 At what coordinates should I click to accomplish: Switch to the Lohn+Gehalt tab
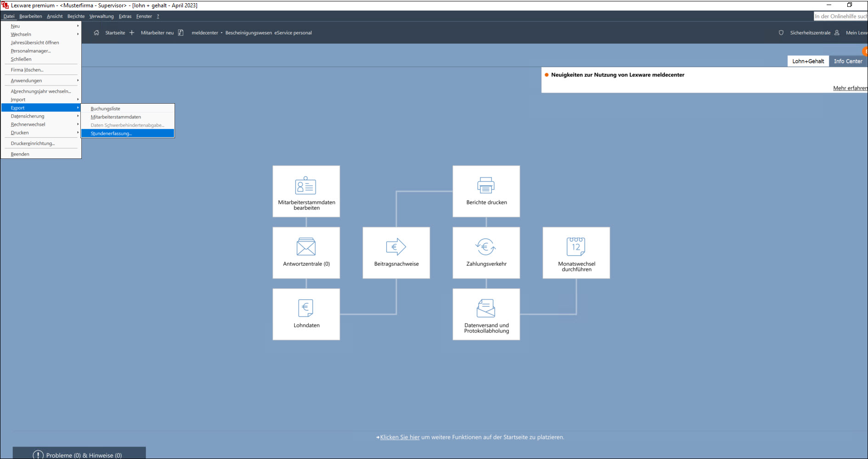click(x=808, y=61)
